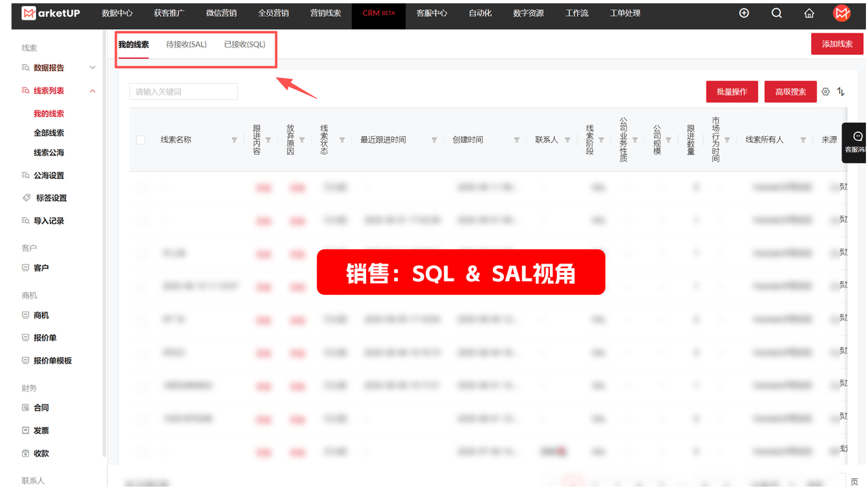The height and width of the screenshot is (494, 868).
Task: Click the search magnifier icon in top bar
Action: click(x=776, y=12)
